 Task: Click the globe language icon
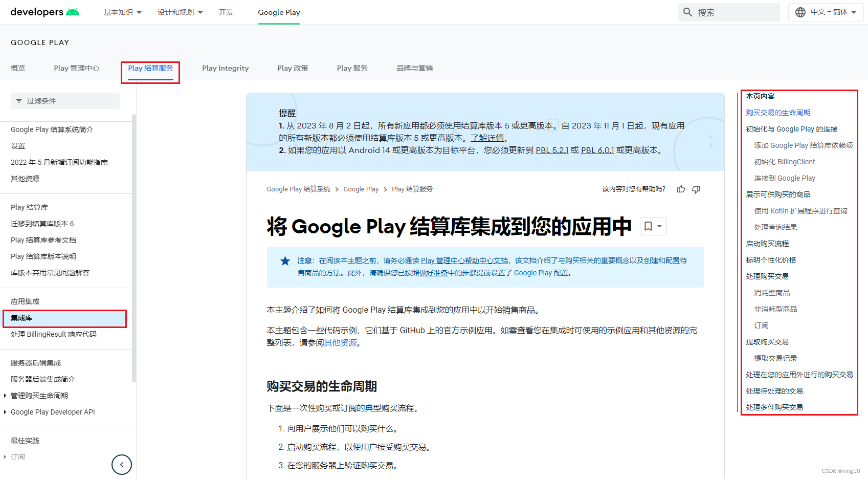pos(800,12)
